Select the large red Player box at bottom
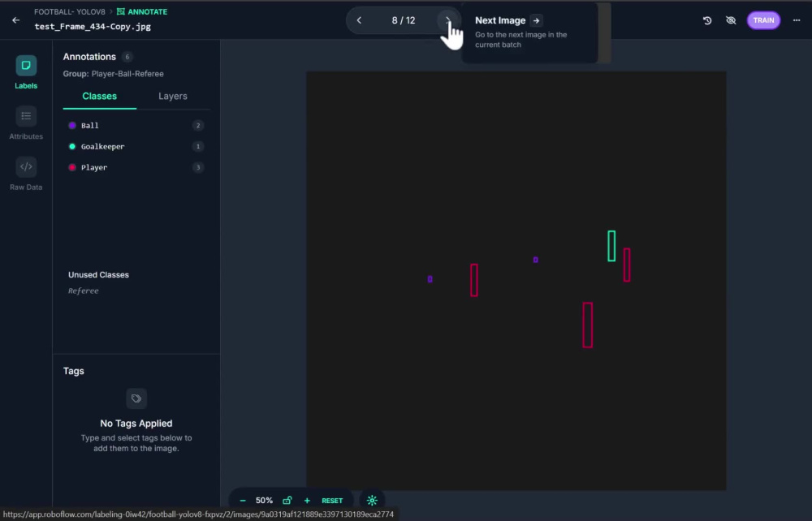Viewport: 812px width, 521px height. (587, 325)
